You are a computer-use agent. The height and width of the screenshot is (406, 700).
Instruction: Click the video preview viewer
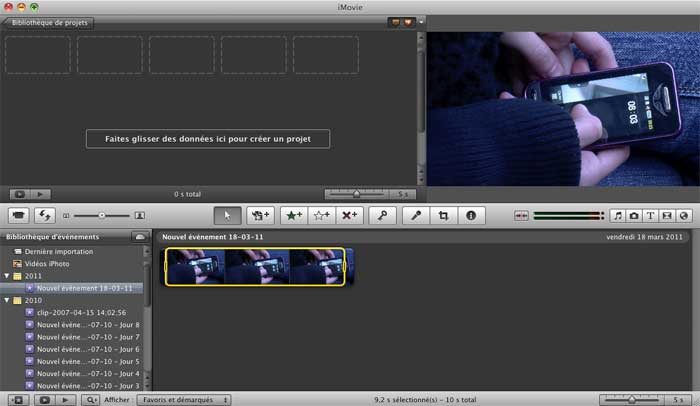click(563, 109)
